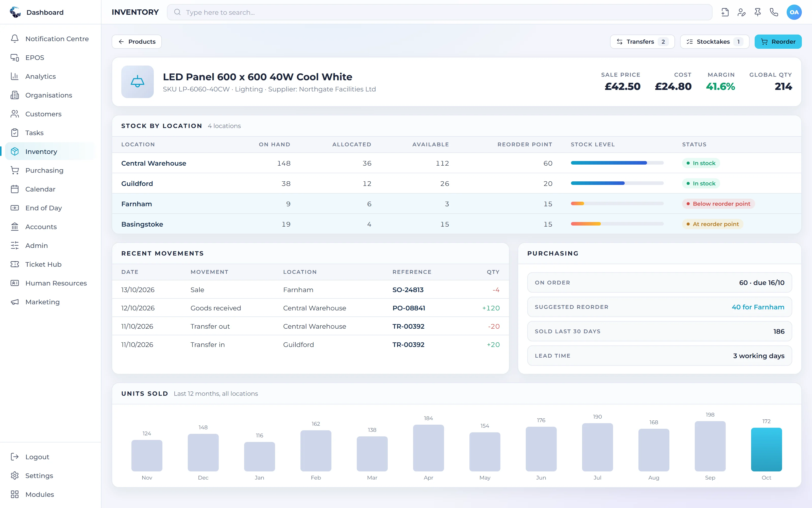Click the Purchasing cart icon in sidebar

coord(15,170)
